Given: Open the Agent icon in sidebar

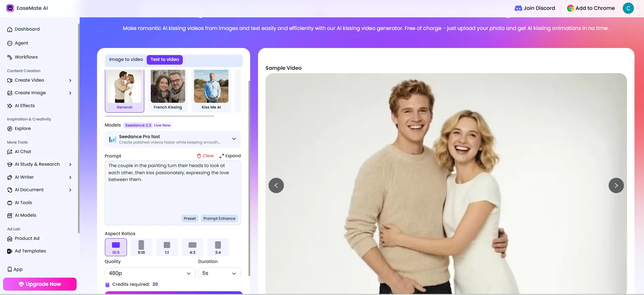Looking at the screenshot, I should pos(10,43).
